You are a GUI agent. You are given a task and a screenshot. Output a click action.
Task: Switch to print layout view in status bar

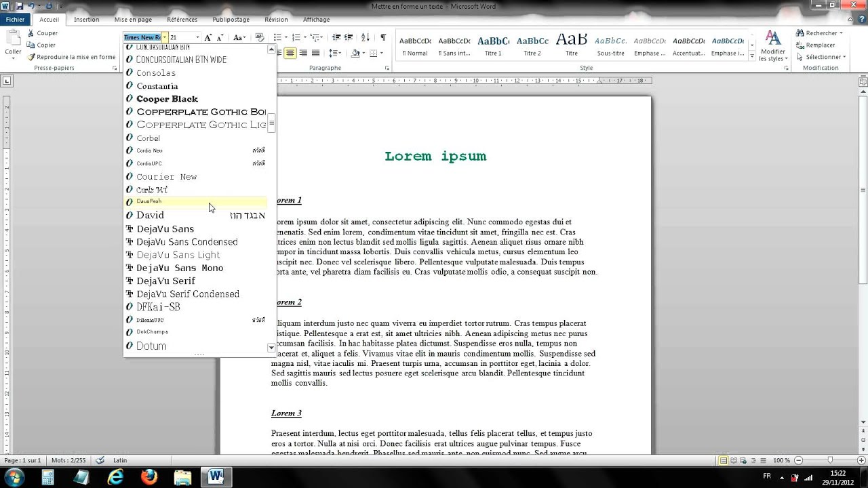724,460
